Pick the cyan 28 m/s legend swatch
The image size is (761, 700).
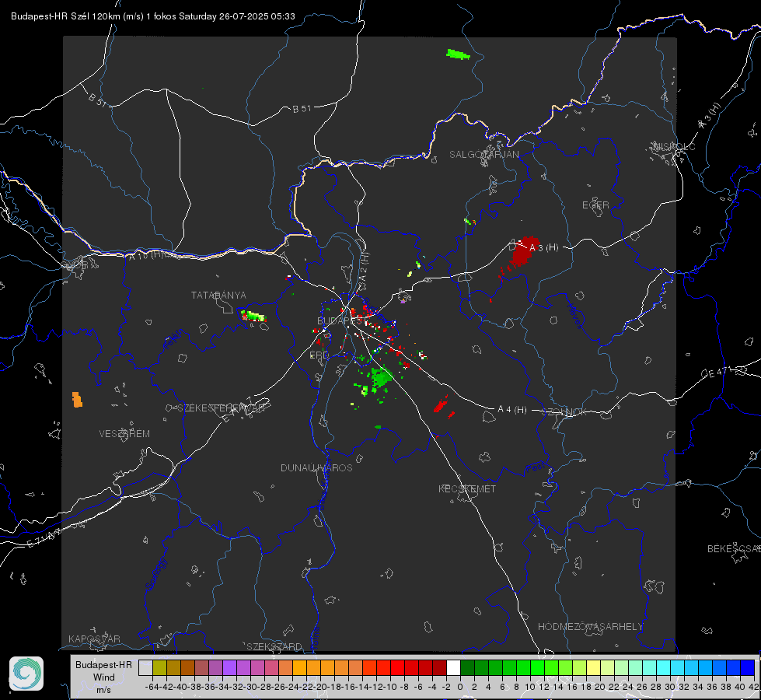click(663, 667)
